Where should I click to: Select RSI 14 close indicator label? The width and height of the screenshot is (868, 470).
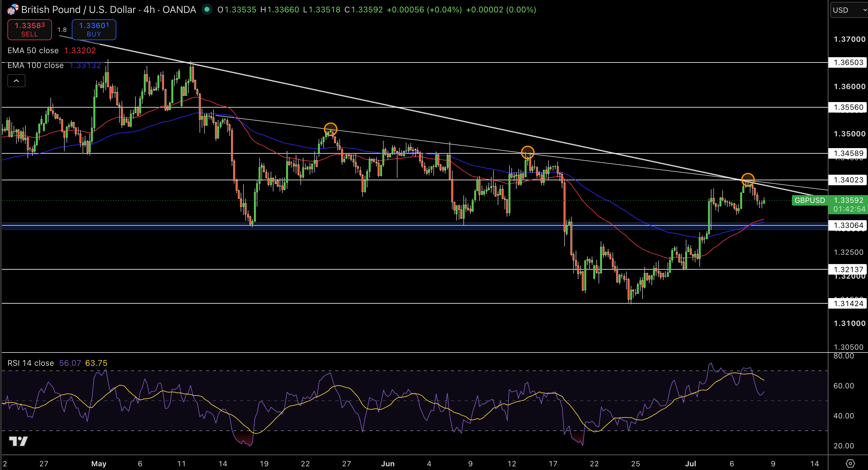[31, 363]
